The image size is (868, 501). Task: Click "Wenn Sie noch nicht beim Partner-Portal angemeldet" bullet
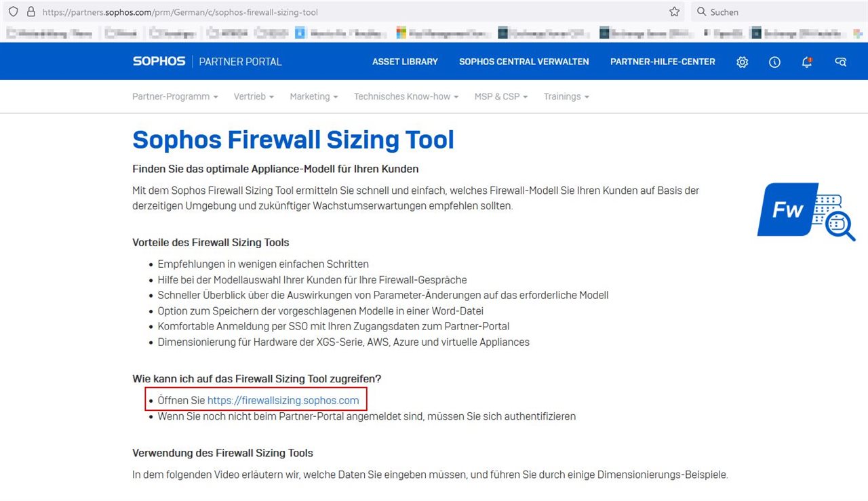click(366, 416)
